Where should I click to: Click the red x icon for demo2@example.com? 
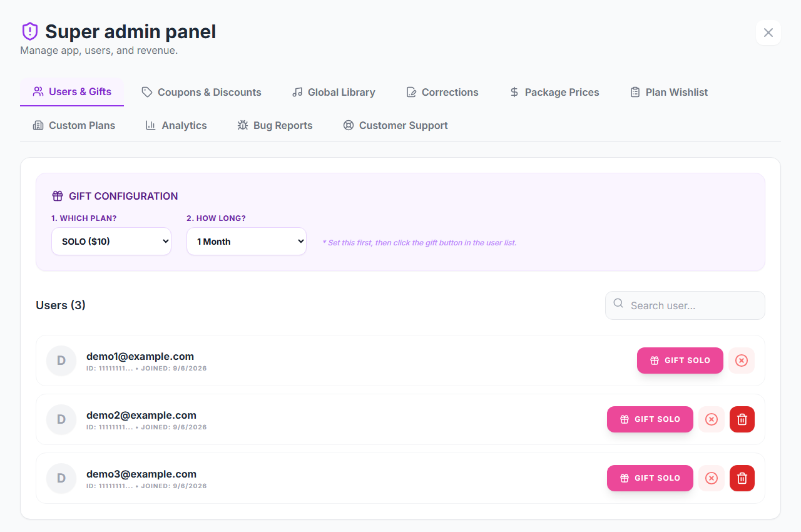click(712, 419)
